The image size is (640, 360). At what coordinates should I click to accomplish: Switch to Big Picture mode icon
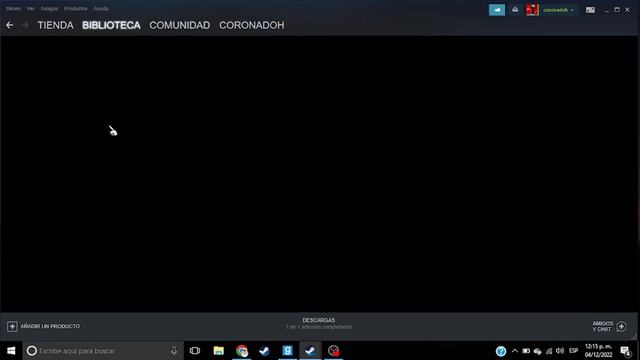tap(590, 10)
